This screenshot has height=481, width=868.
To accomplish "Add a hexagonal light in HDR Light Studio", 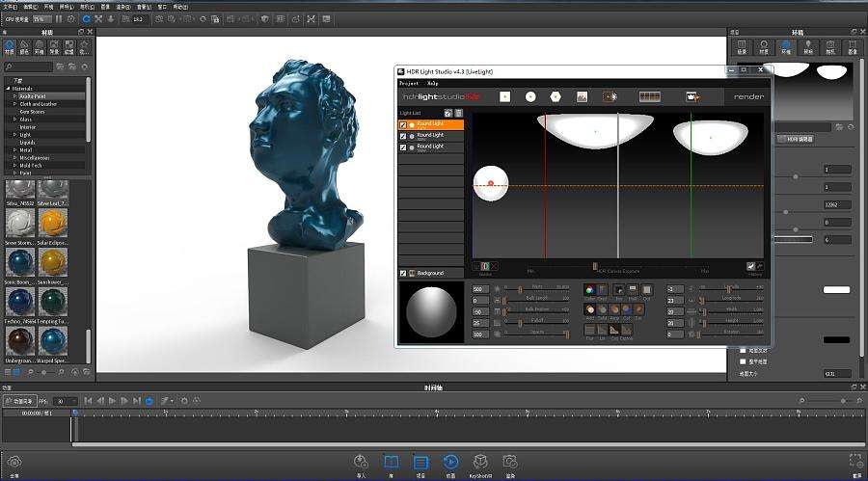I will [556, 96].
